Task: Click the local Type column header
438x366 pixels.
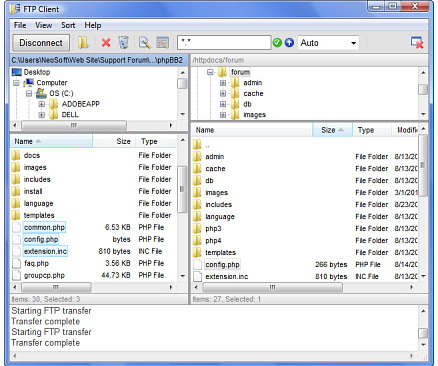Action: tap(156, 141)
